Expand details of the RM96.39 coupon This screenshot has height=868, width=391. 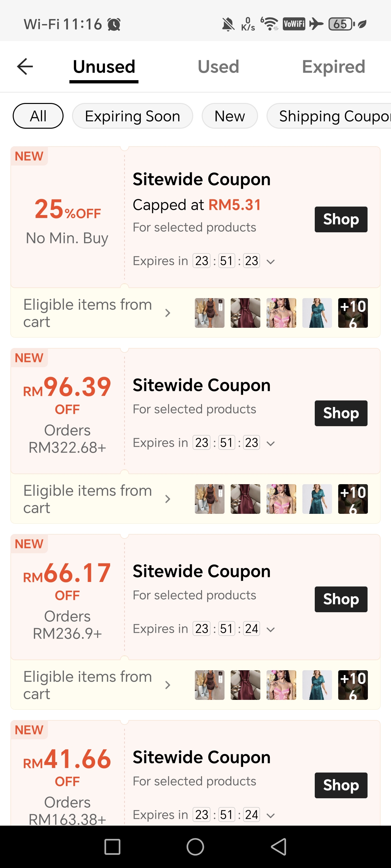click(x=271, y=443)
